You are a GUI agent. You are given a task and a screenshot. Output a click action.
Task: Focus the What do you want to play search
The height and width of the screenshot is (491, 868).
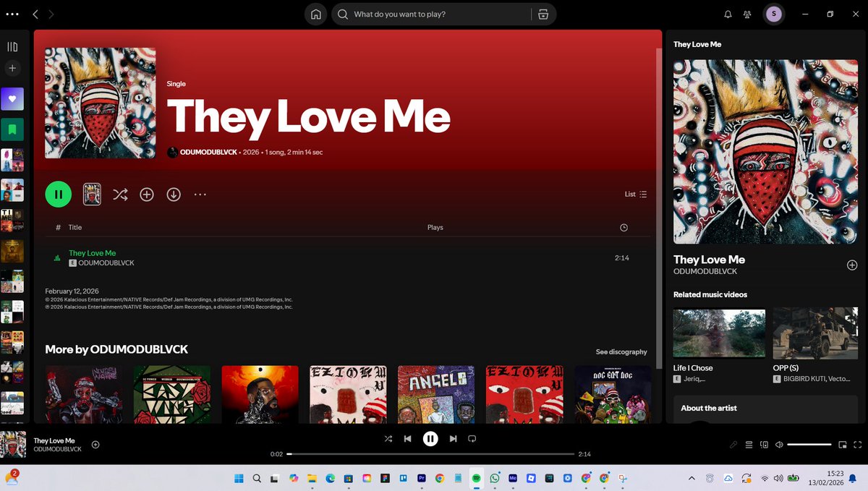[441, 14]
